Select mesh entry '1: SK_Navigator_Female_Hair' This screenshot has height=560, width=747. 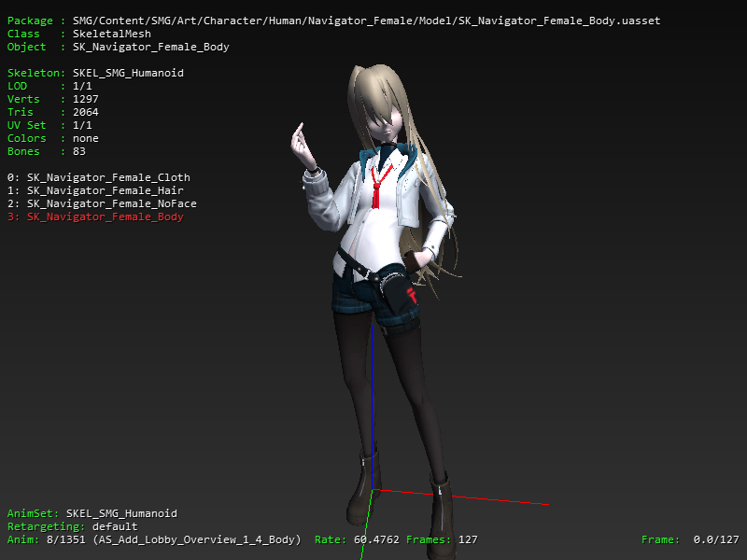click(95, 190)
